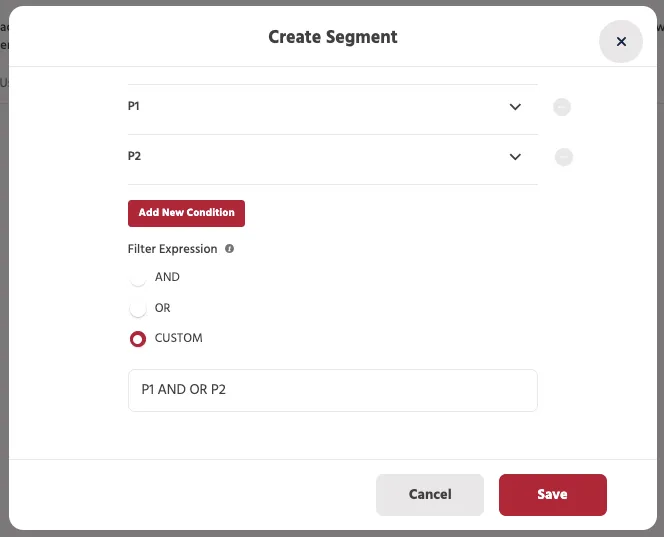
Task: Click the Filter Expression label text
Action: (172, 249)
